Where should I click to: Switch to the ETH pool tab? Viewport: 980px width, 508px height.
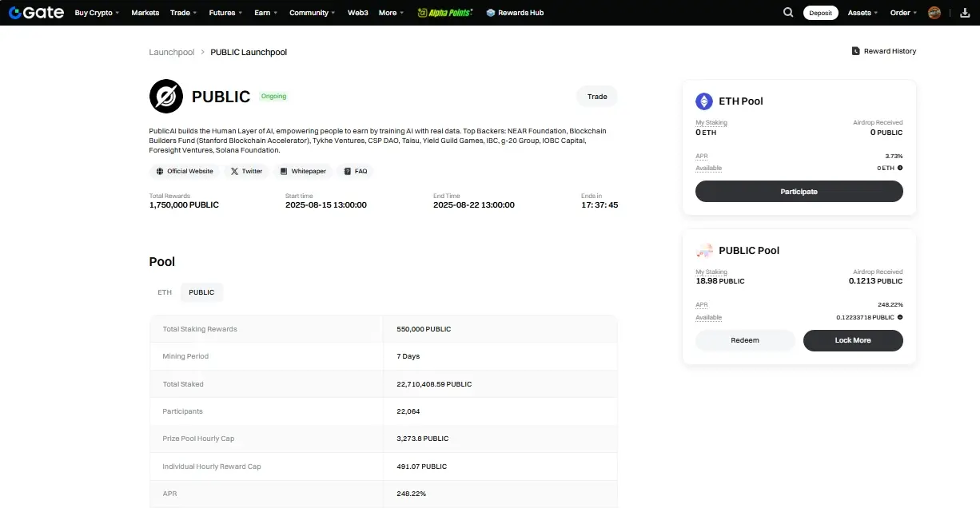click(165, 292)
